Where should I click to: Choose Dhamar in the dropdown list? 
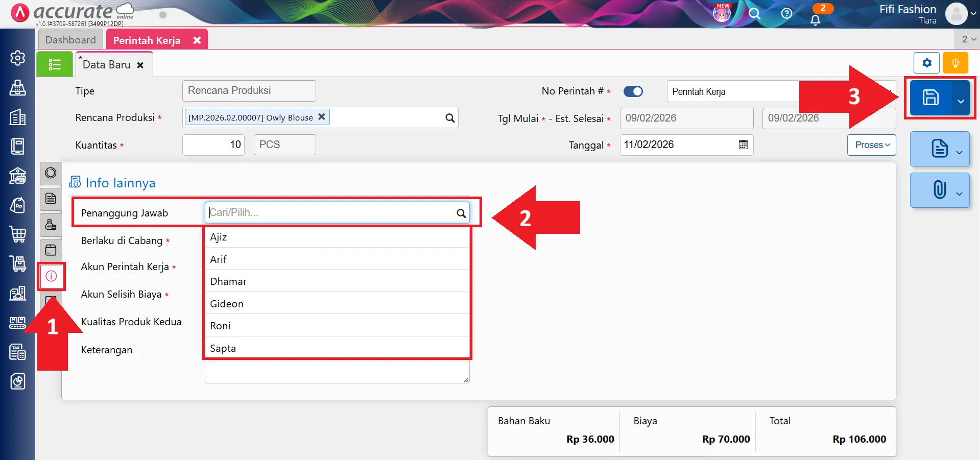pyautogui.click(x=228, y=281)
